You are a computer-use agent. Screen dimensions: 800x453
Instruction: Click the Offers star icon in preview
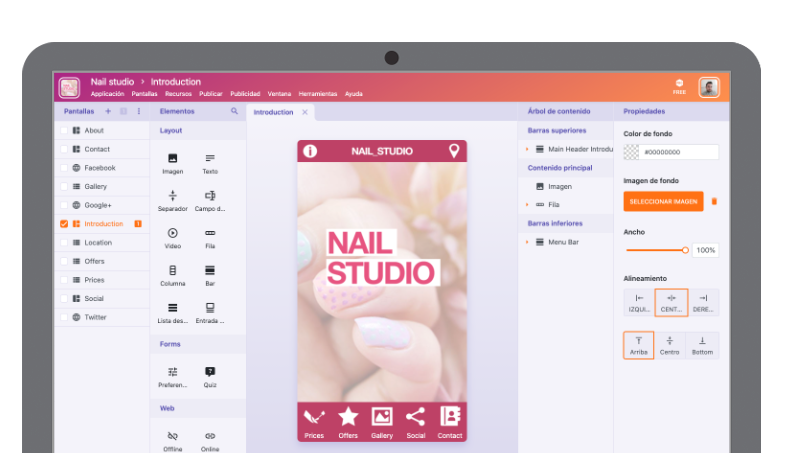coord(348,416)
